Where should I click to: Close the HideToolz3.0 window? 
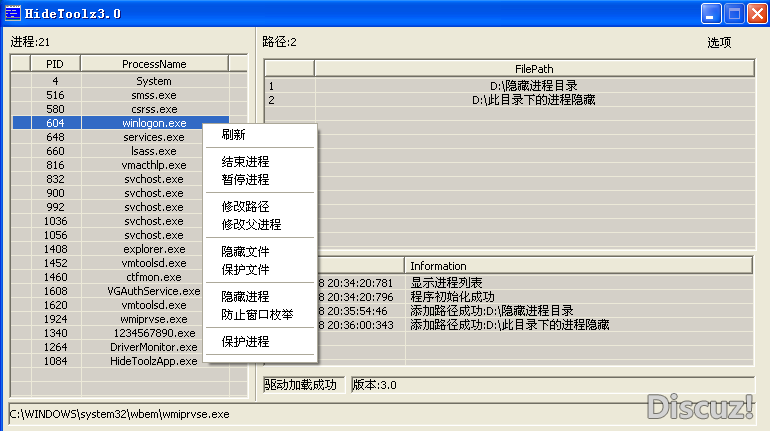click(x=757, y=14)
